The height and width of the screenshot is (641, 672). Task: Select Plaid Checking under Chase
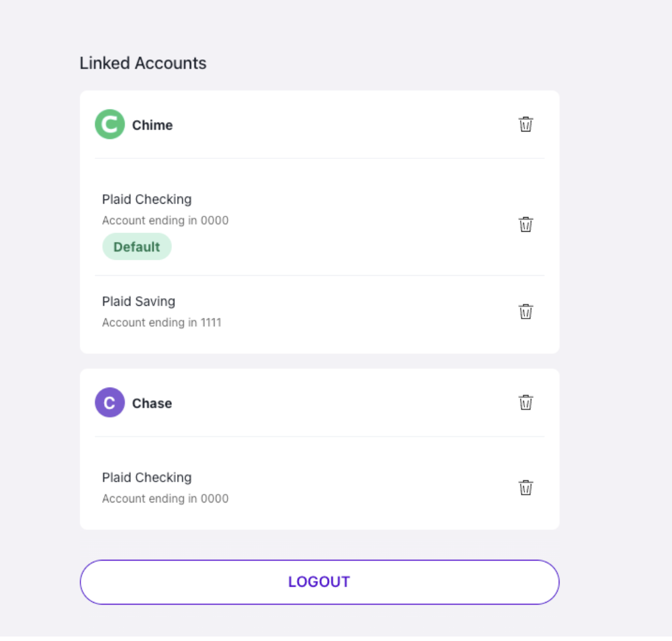[x=147, y=478]
